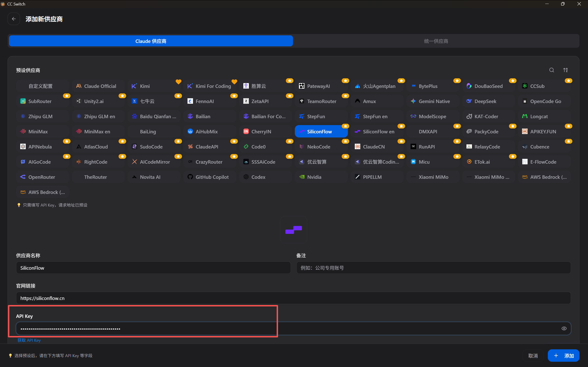588x367 pixels.
Task: Pick the Unity2.ai preset
Action: (98, 101)
